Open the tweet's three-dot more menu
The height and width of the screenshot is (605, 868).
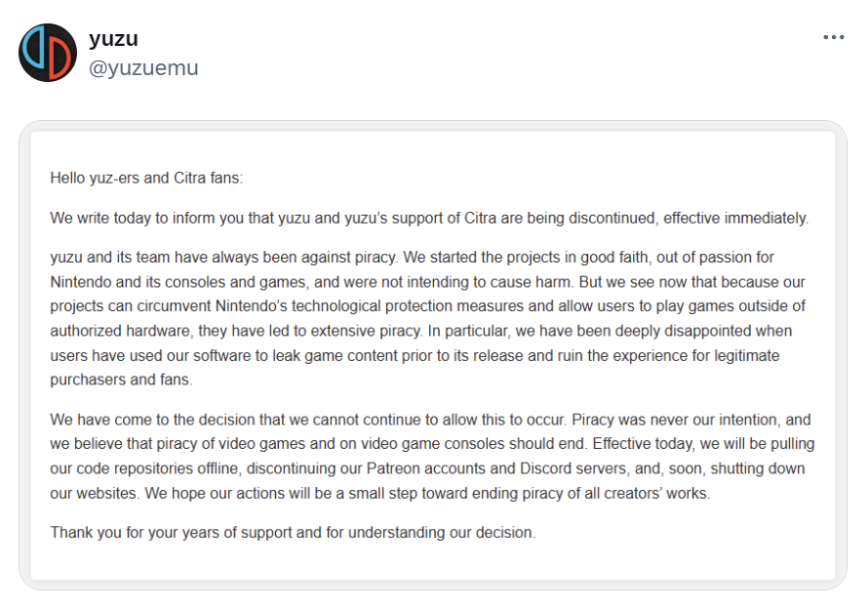click(833, 38)
